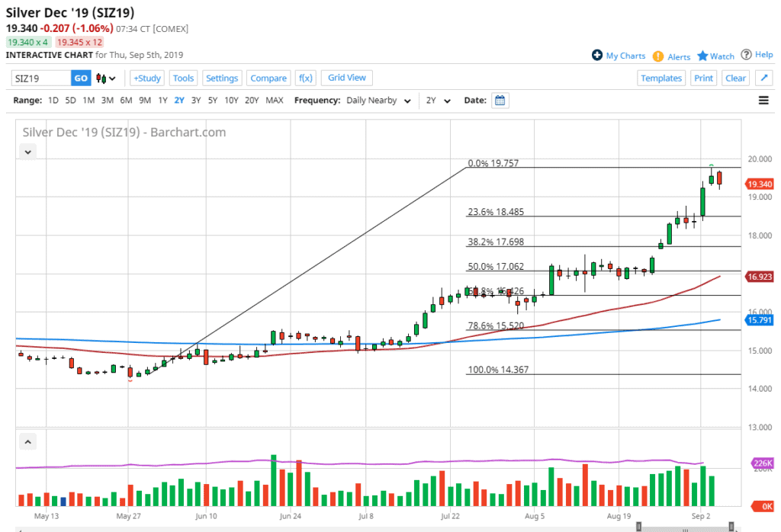781x532 pixels.
Task: Click the expand chart fullscreen icon
Action: 763,78
